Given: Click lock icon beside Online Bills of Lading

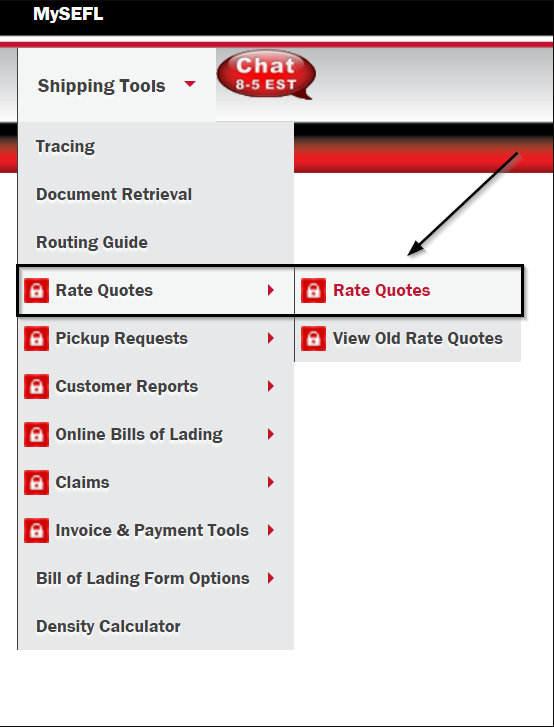Looking at the screenshot, I should tap(36, 434).
